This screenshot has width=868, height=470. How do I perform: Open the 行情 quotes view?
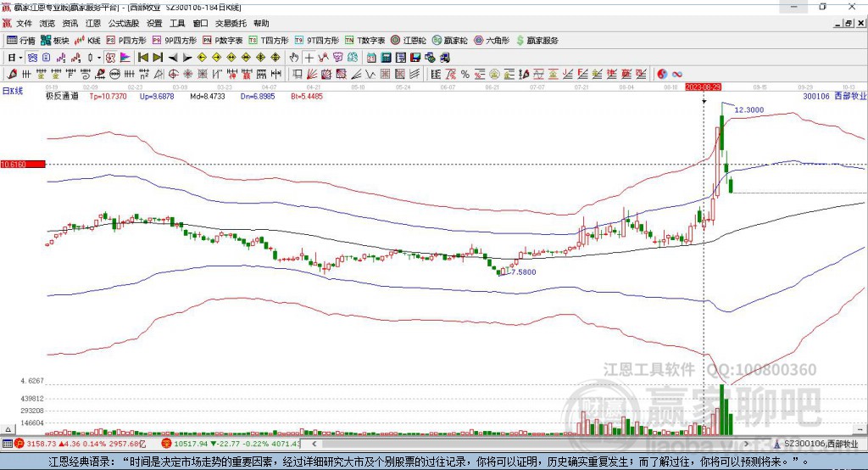point(20,41)
